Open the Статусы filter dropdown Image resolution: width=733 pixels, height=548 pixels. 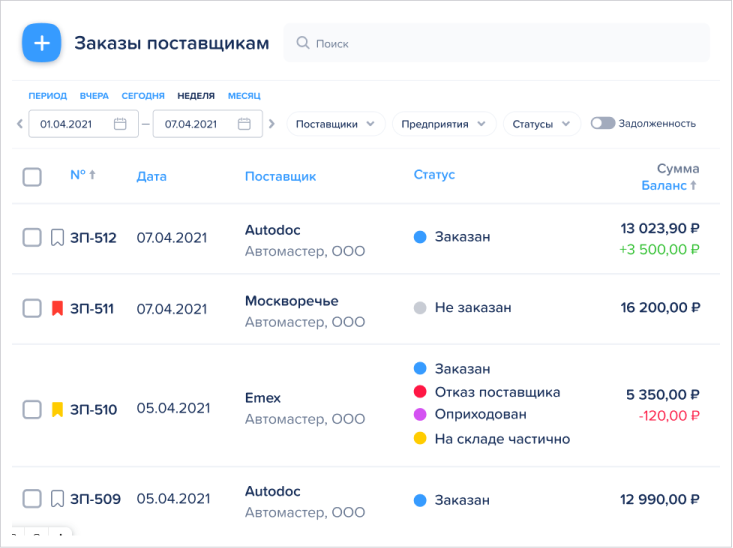(541, 124)
